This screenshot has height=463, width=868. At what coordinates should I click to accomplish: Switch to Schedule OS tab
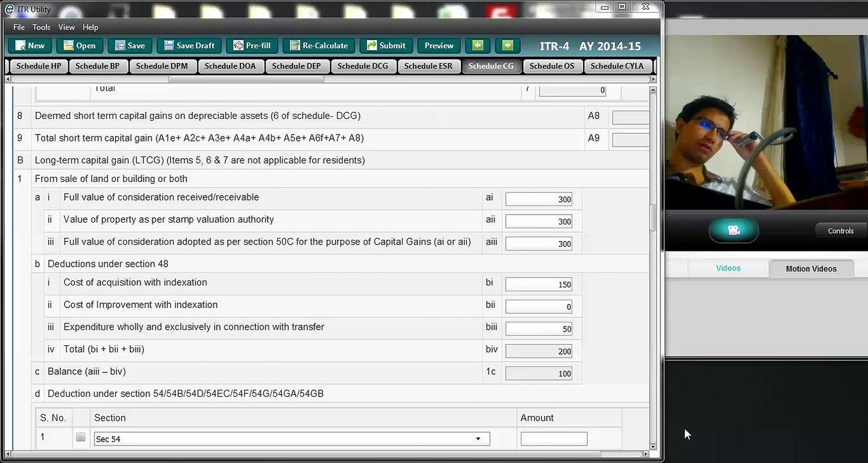coord(552,66)
